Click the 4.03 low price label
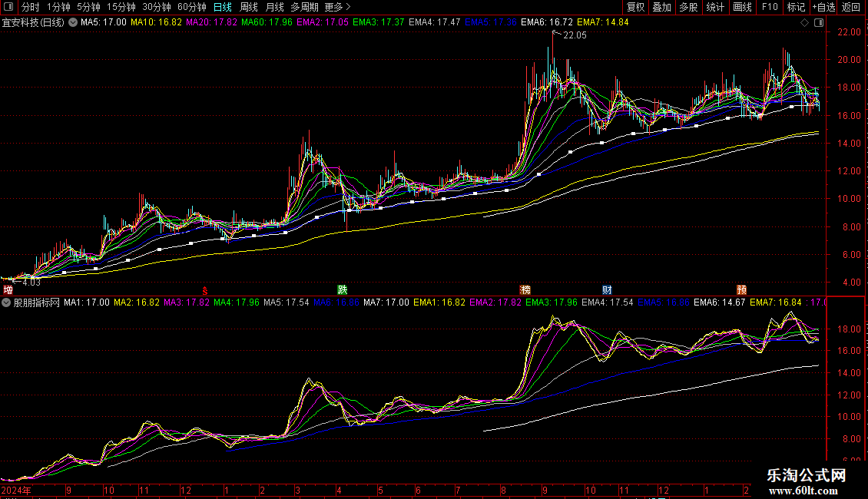Viewport: 868px width, 499px height. 31,283
